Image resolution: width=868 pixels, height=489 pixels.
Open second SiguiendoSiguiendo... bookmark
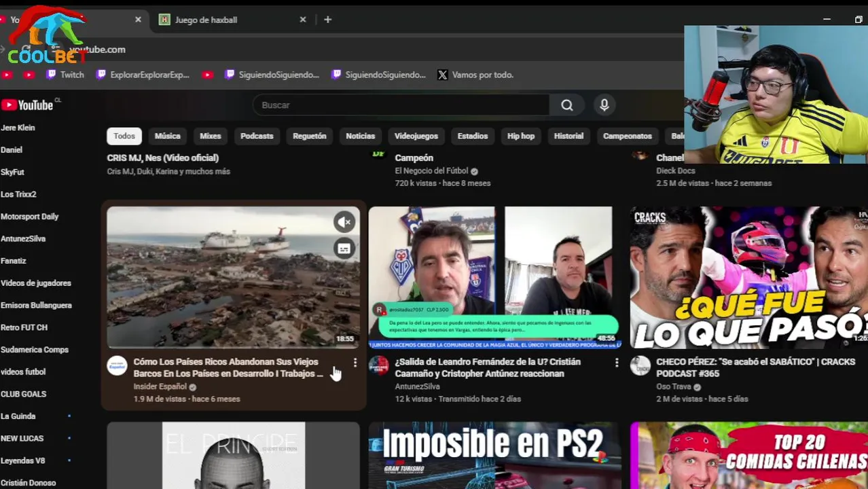click(x=378, y=75)
